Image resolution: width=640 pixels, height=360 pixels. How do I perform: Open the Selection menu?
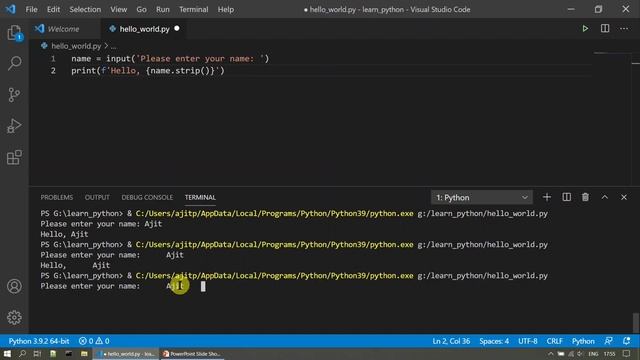click(85, 9)
